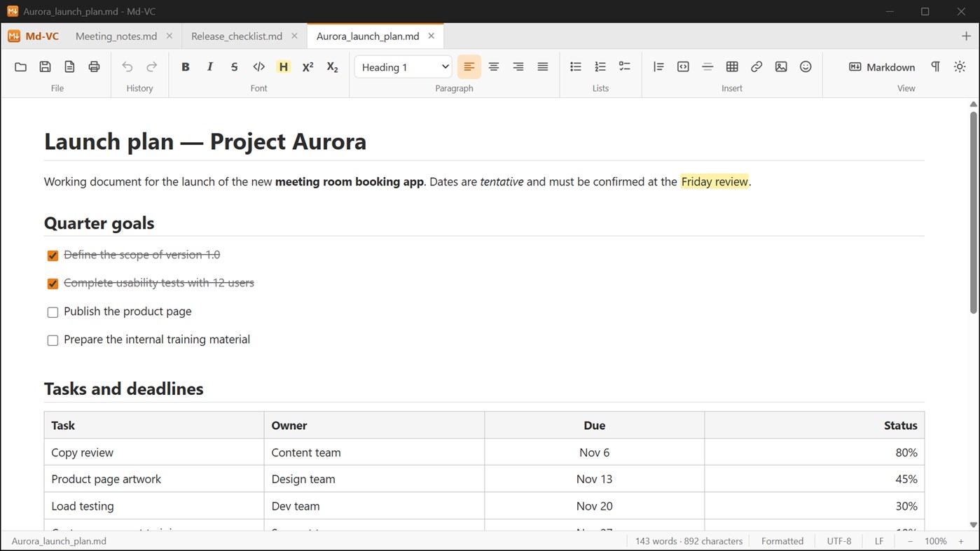
Task: Insert a blockquote
Action: point(658,67)
